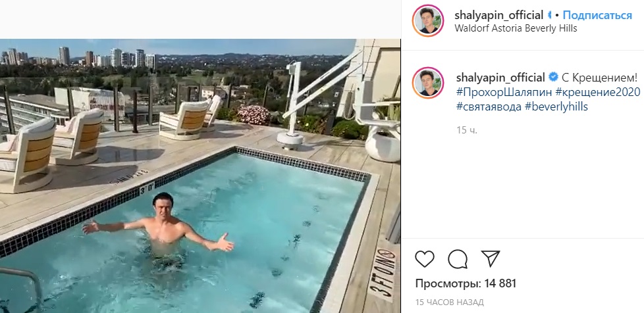The width and height of the screenshot is (644, 313).
Task: Click verified badge in post header
Action: tap(550, 16)
